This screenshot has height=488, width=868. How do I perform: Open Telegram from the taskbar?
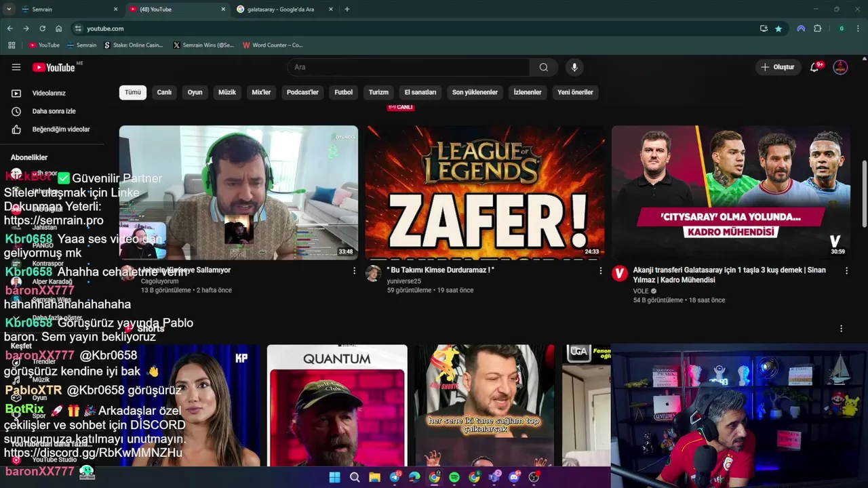tap(395, 477)
